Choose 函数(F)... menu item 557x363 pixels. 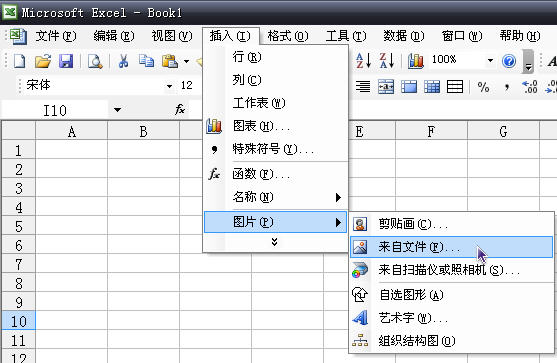[275, 174]
